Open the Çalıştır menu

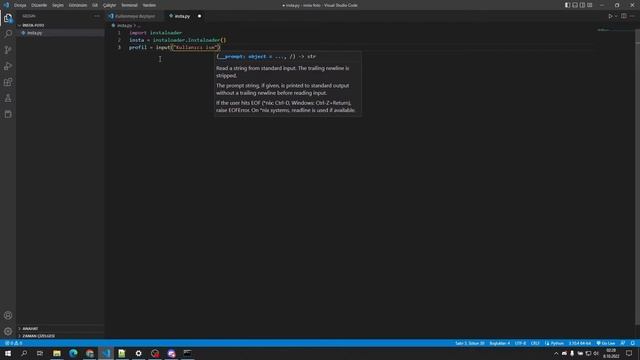coord(109,5)
